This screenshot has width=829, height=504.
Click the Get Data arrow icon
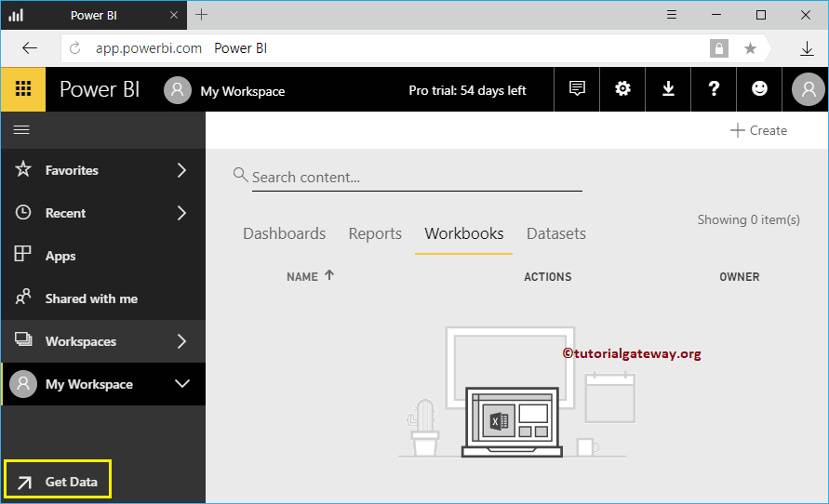[x=24, y=483]
